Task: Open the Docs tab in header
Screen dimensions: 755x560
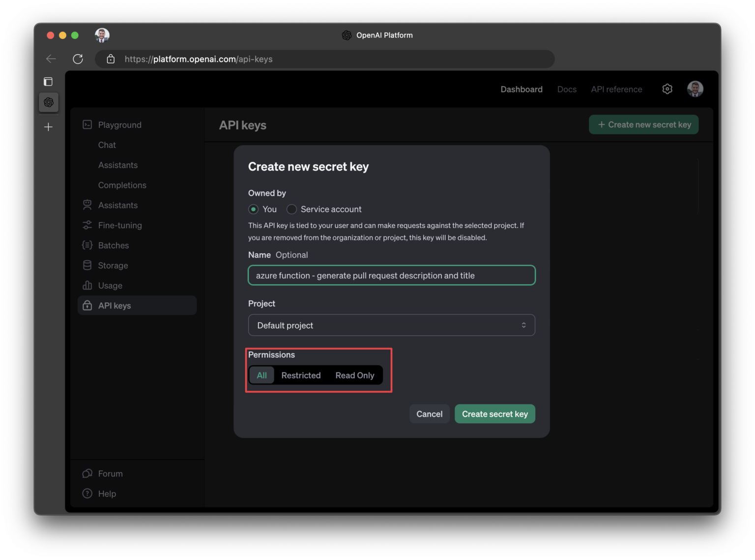Action: click(567, 89)
